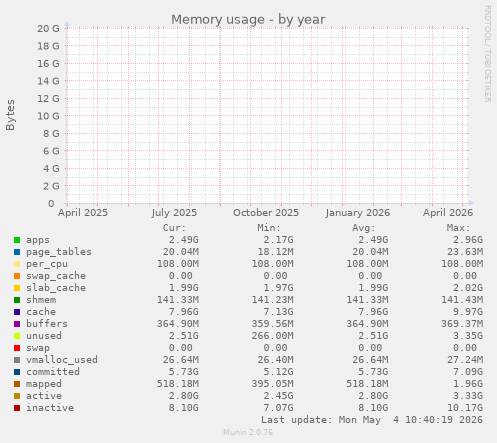Click the unused lime legend swatch

point(17,336)
